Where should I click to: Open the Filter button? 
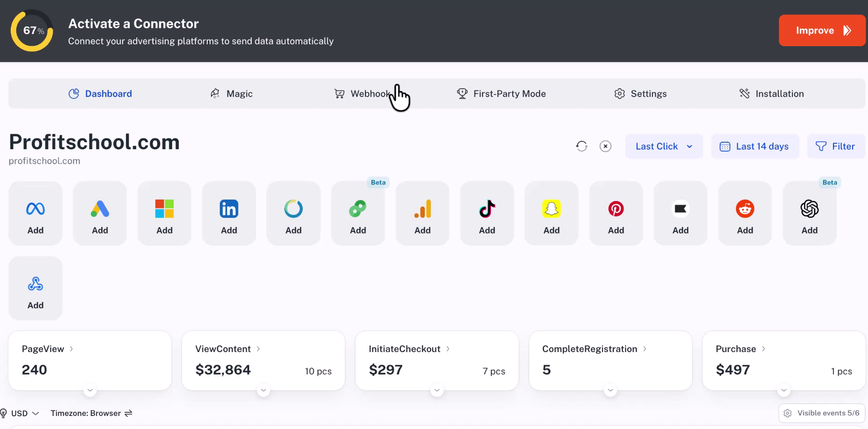coord(836,146)
